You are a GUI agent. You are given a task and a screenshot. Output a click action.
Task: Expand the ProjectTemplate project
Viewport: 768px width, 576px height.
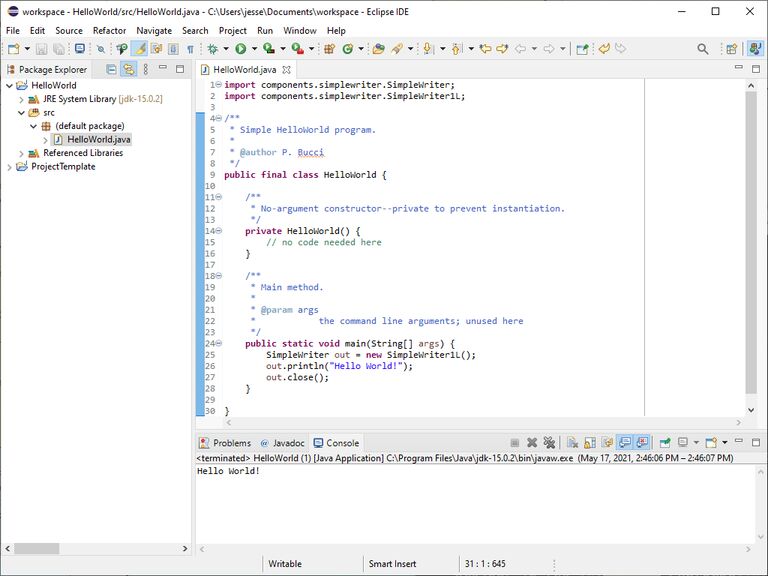pyautogui.click(x=10, y=167)
